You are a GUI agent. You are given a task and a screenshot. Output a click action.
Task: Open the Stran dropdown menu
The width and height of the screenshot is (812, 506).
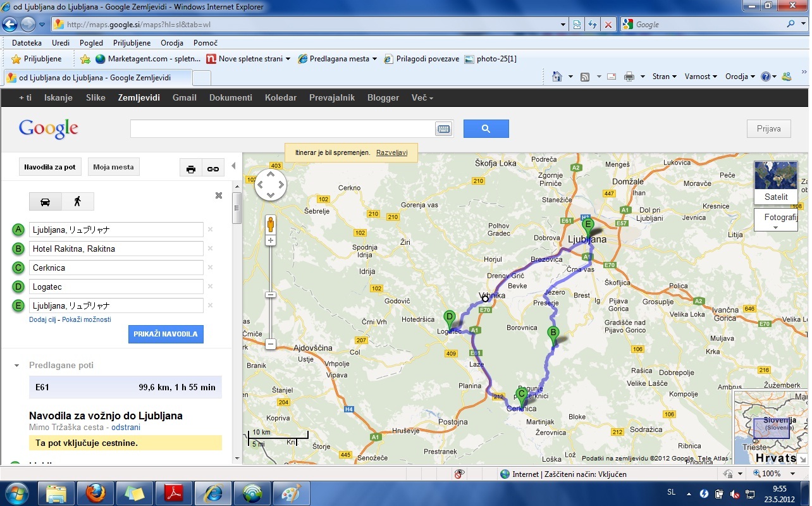664,77
